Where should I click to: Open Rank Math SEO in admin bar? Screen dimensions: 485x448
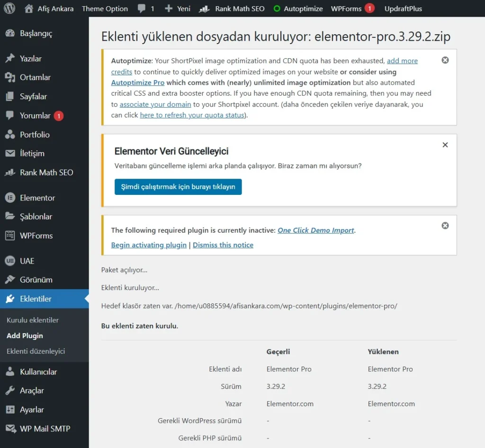coord(240,9)
